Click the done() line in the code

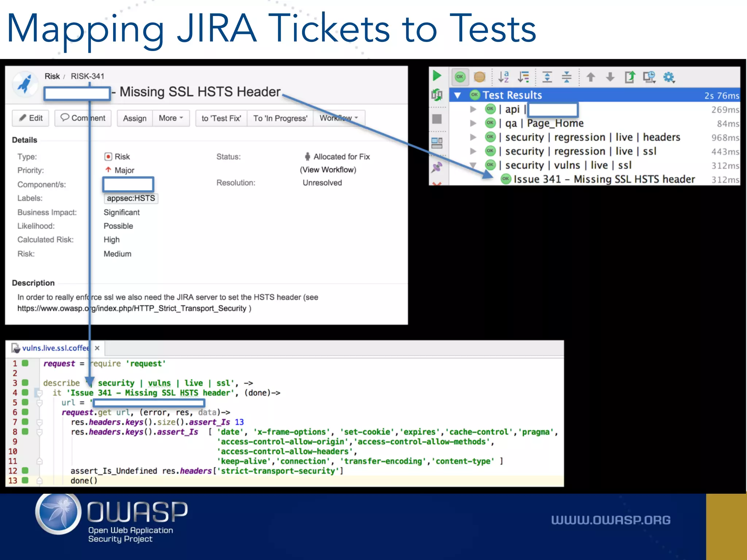point(84,481)
